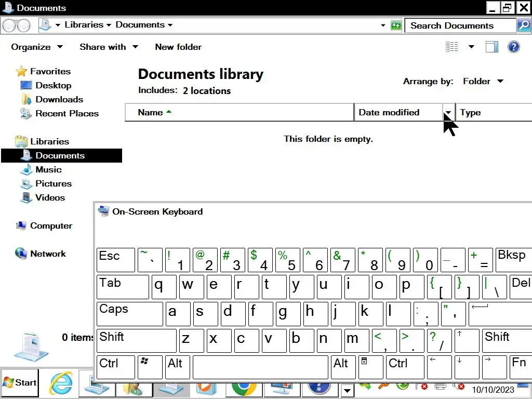
Task: Click the Windows logo key on keyboard
Action: tap(150, 367)
